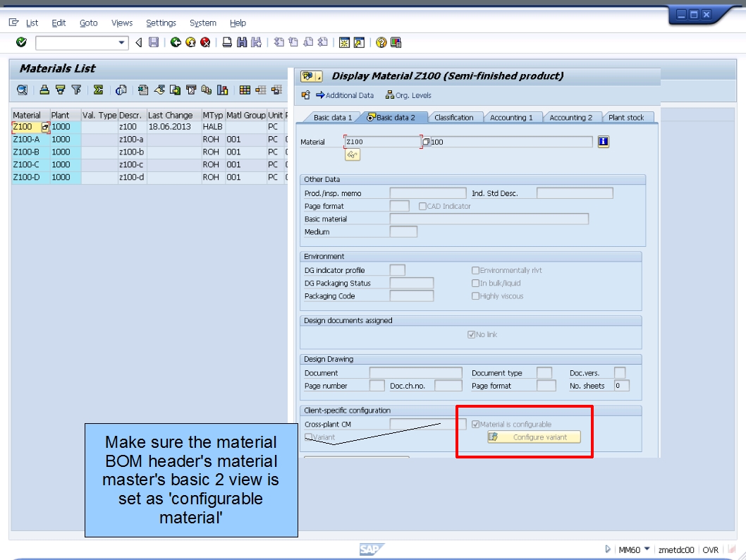Click the Basic material input field
The width and height of the screenshot is (746, 560).
pyautogui.click(x=490, y=218)
